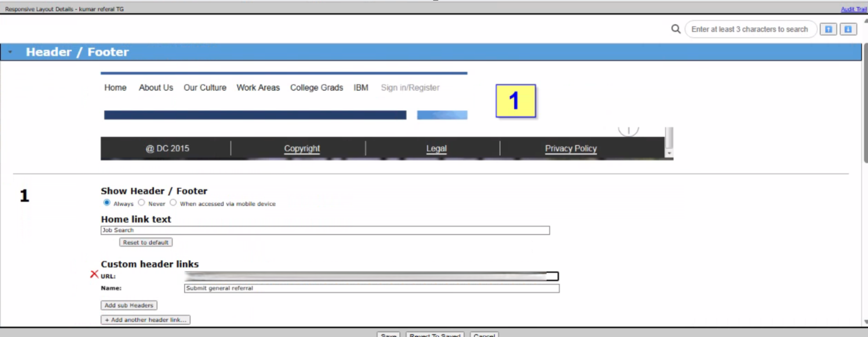Click the down arrow search navigation button
This screenshot has height=337, width=868.
(848, 29)
